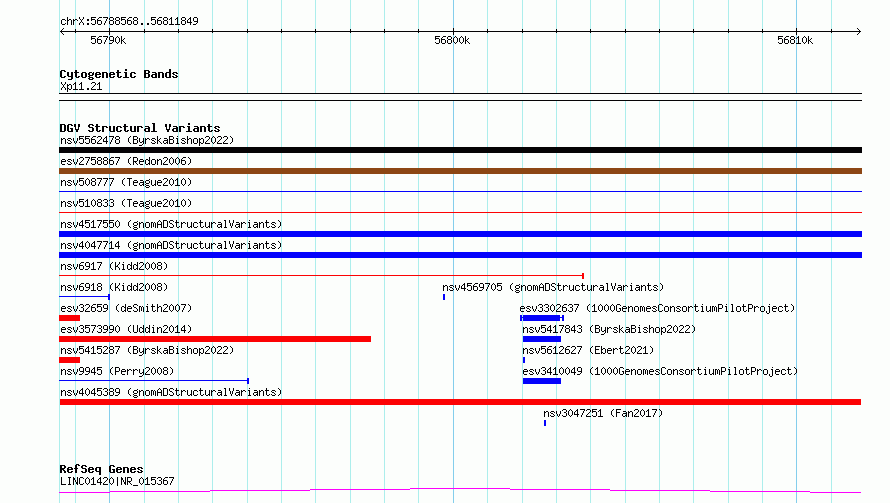Click the blue esv3302637 variant bar
890x503 pixels.
pos(541,318)
